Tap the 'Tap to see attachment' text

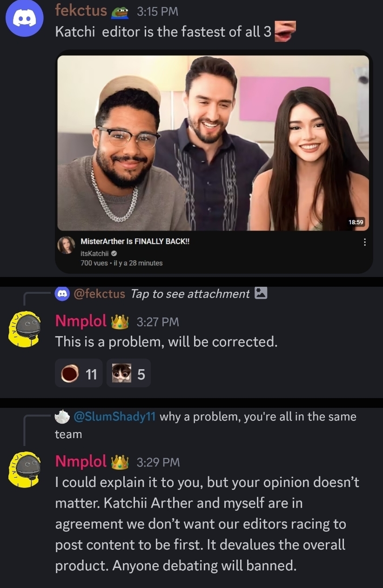pyautogui.click(x=190, y=294)
